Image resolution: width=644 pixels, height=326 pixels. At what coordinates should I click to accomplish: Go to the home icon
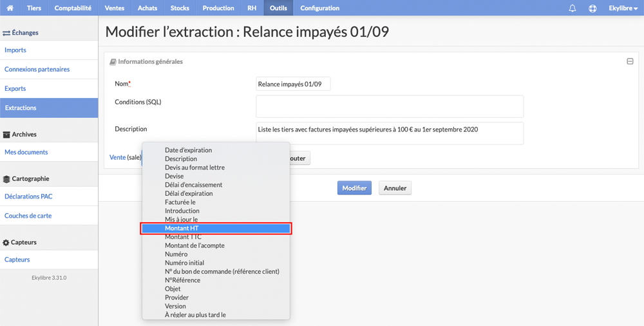10,8
